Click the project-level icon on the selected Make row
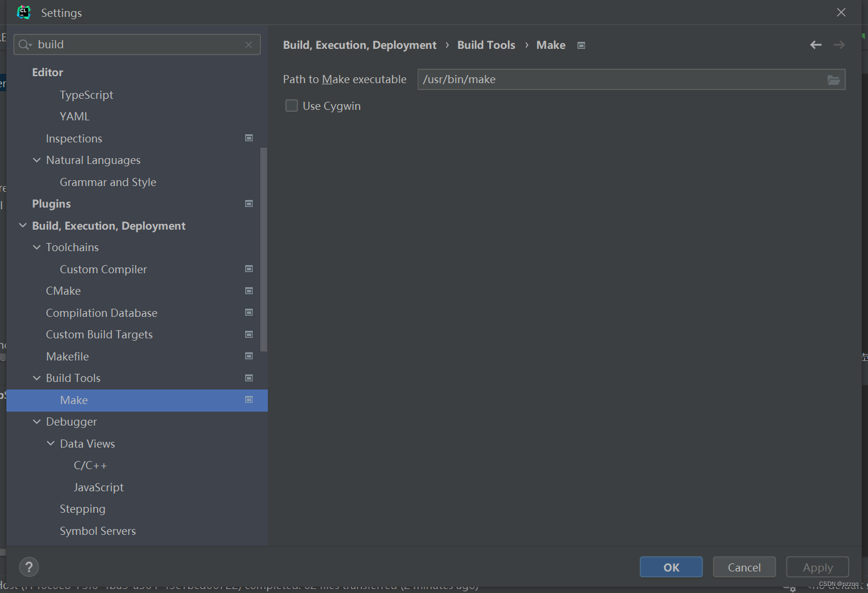868x593 pixels. coord(249,399)
